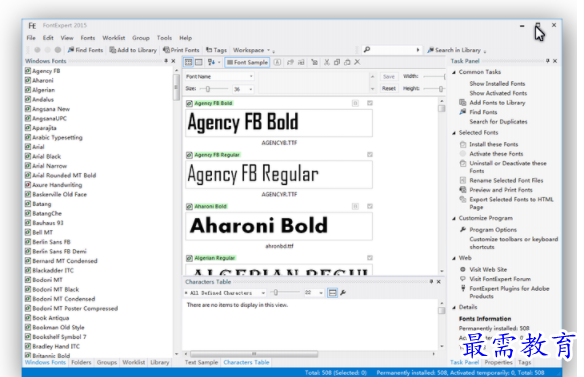Image resolution: width=584 pixels, height=377 pixels.
Task: Click the Find Fonts toolbar icon
Action: point(71,50)
